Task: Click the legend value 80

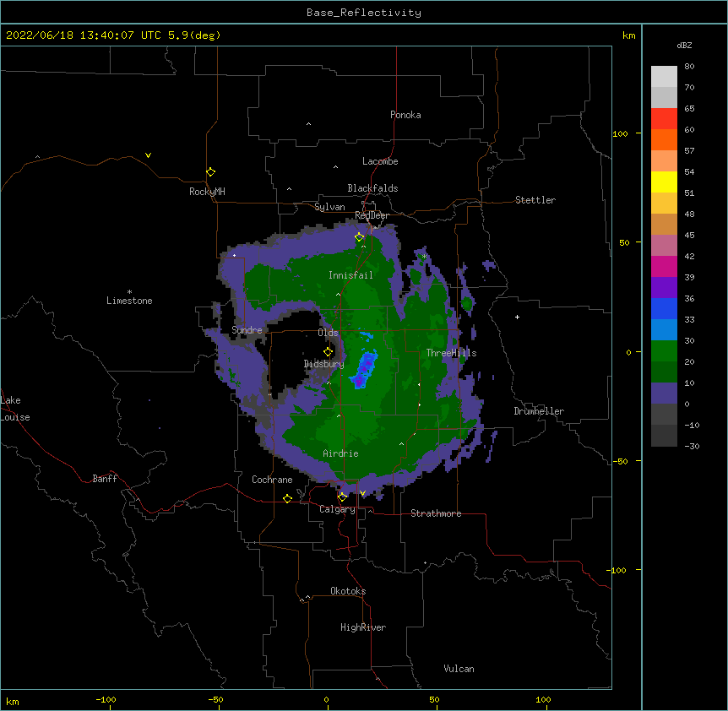Action: (689, 67)
